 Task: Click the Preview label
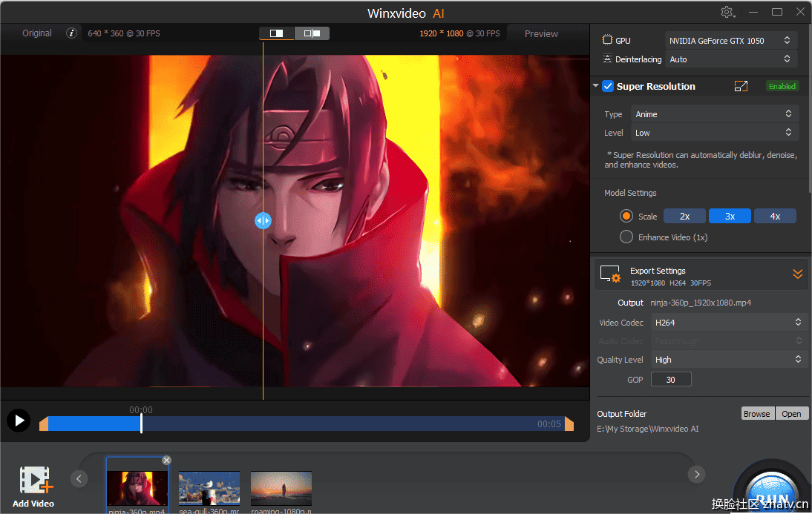coord(541,33)
